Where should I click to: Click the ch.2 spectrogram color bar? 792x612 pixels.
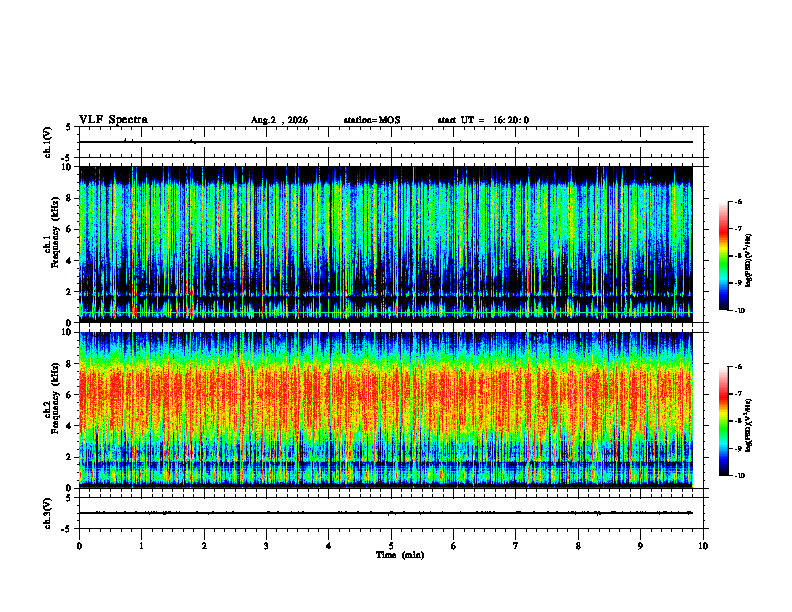tap(723, 421)
